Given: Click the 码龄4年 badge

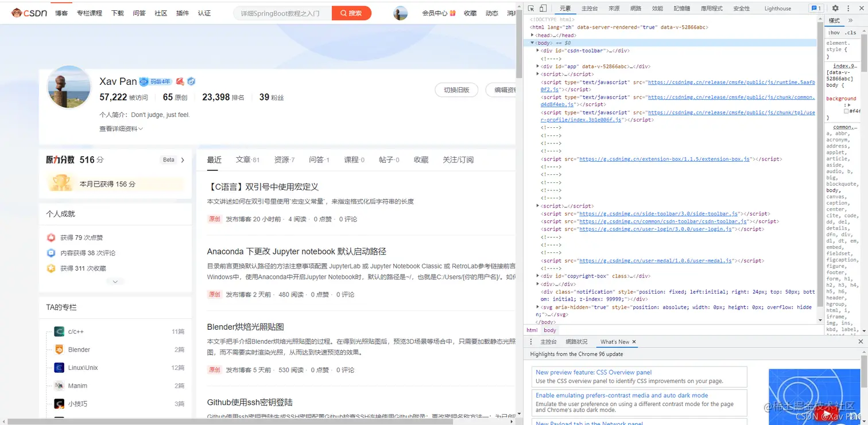Looking at the screenshot, I should point(155,82).
